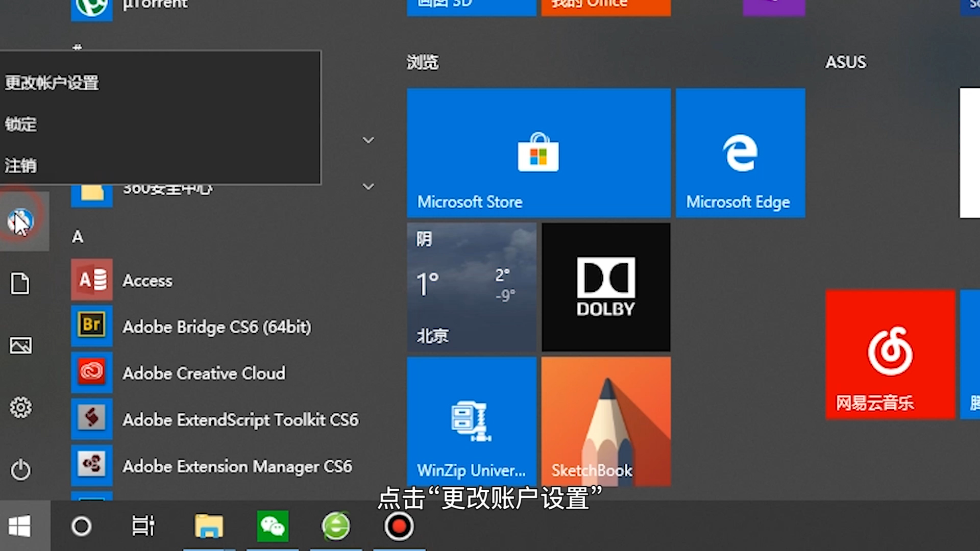Screen dimensions: 980x551
Task: Open the Dolby tile
Action: 606,287
